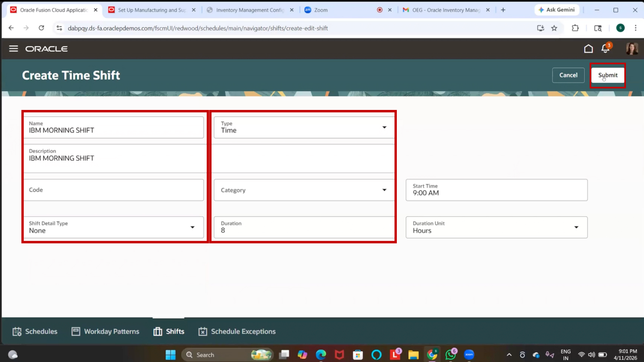View site information icon
644x362 pixels.
click(x=59, y=28)
